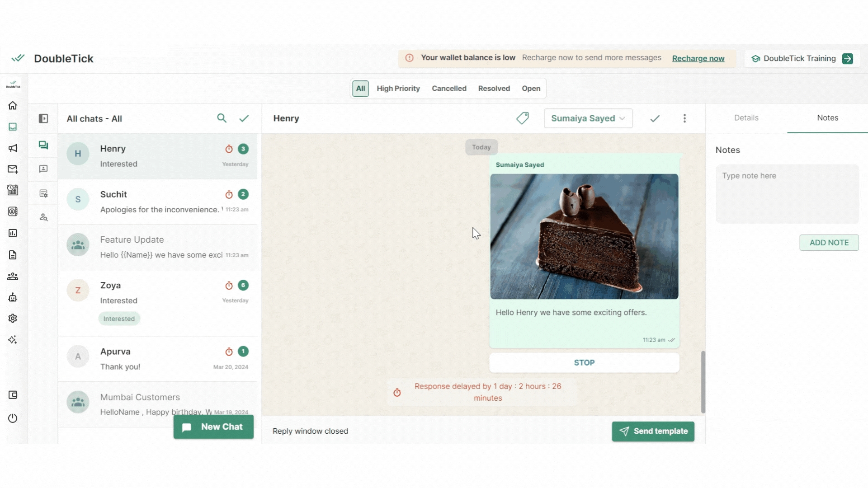This screenshot has height=488, width=868.
Task: Click select-all checkmark in chat list header
Action: point(244,118)
